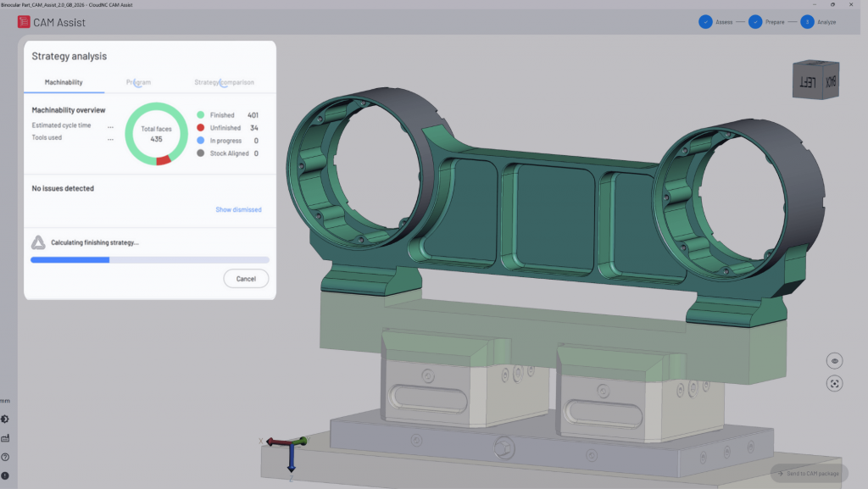Click the Analyze step number circle
This screenshot has width=868, height=489.
tap(807, 22)
